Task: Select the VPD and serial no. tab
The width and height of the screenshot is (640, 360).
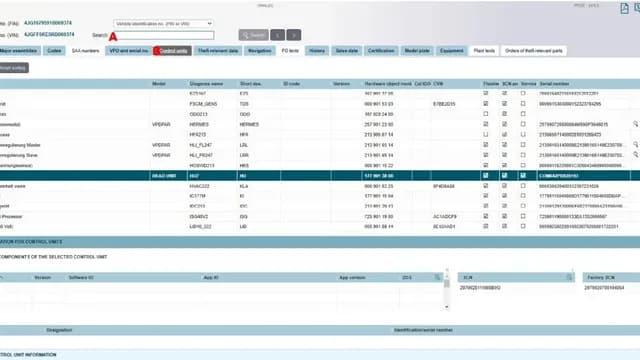Action: pos(129,51)
